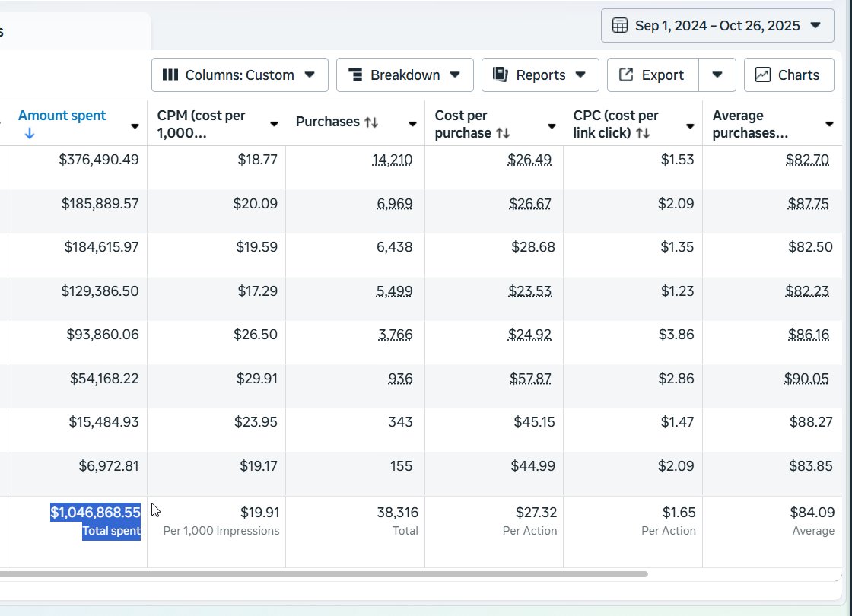Click the Reports document icon
The height and width of the screenshot is (616, 852).
(501, 75)
